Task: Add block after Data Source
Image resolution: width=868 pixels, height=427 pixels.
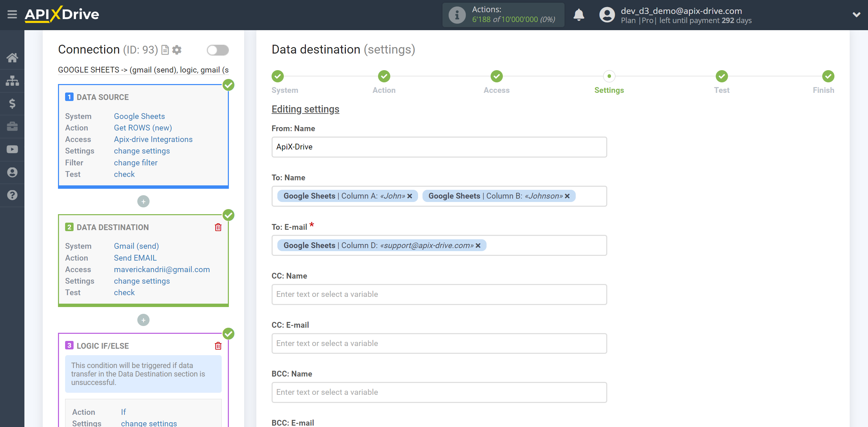Action: (x=143, y=202)
